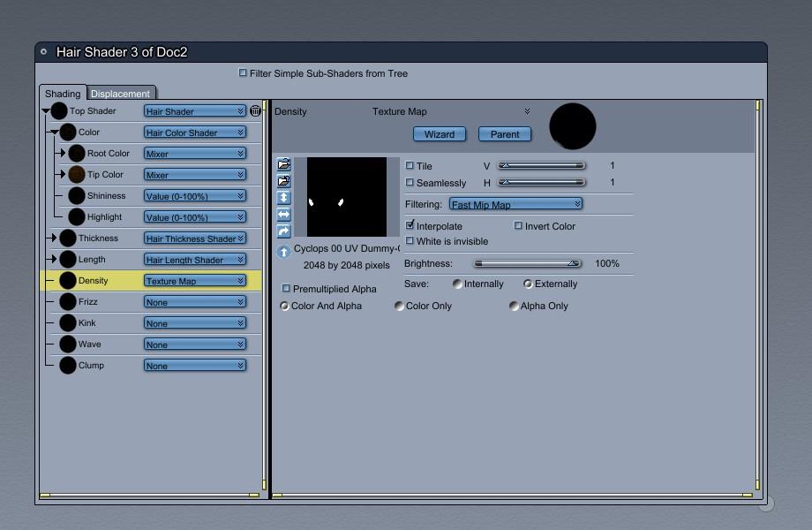This screenshot has width=812, height=530.
Task: Enable White is invisible
Action: tap(410, 240)
